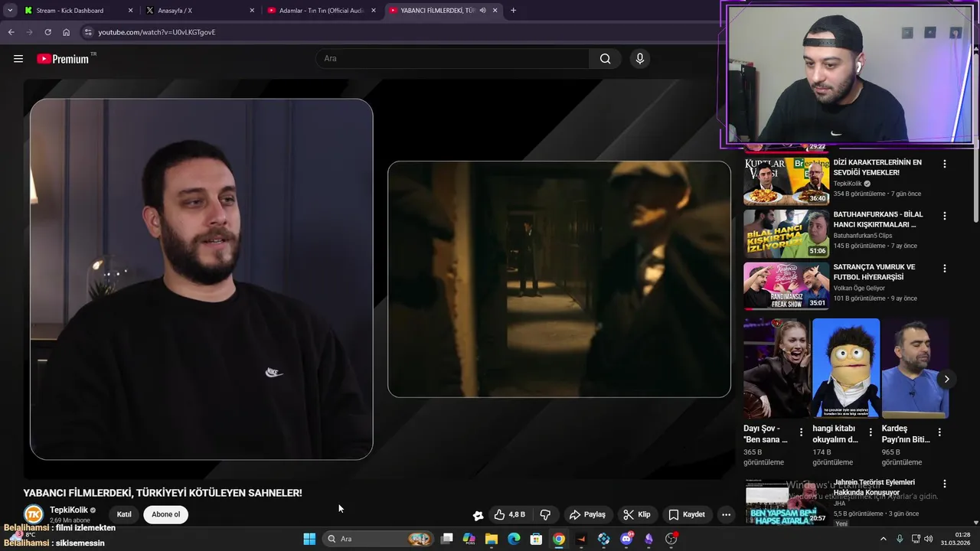Open more actions ellipsis below the video

726,514
